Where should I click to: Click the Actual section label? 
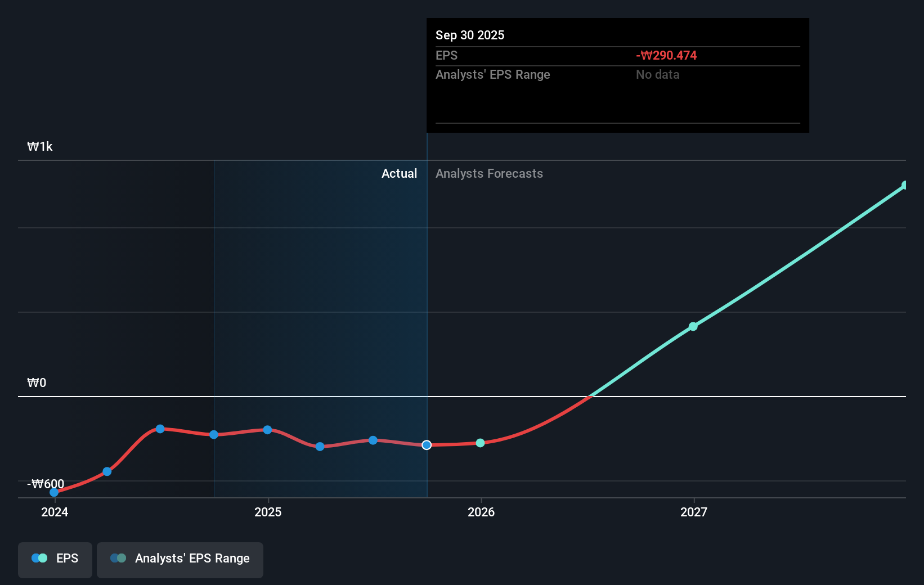(x=400, y=174)
